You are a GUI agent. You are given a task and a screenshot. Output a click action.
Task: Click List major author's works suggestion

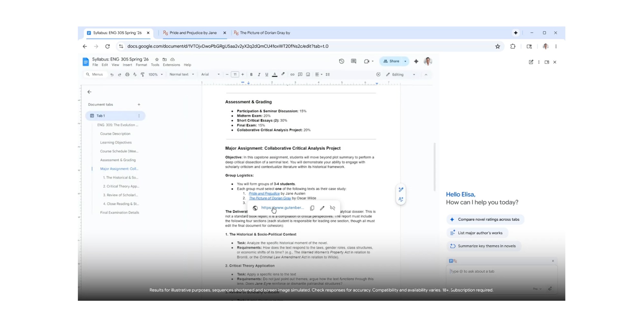[x=477, y=233]
